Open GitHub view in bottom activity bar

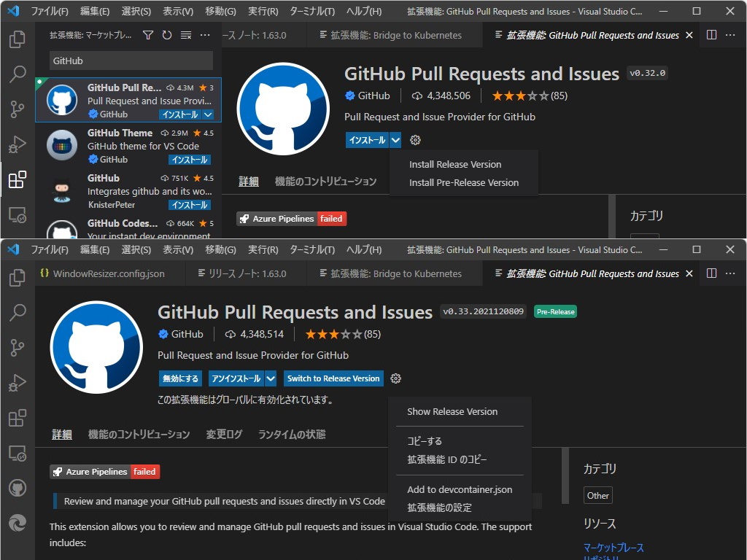18,488
